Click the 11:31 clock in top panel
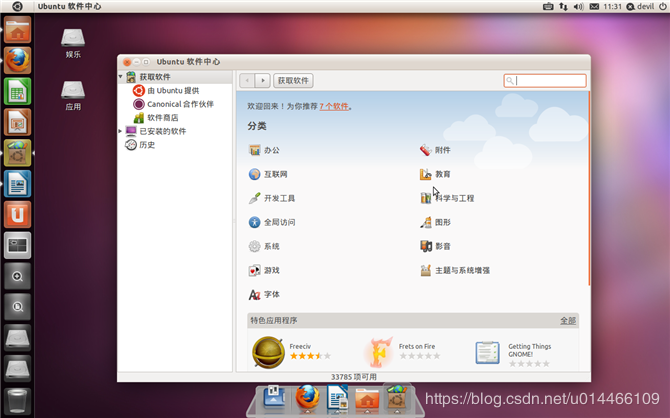The height and width of the screenshot is (418, 670). tap(612, 6)
